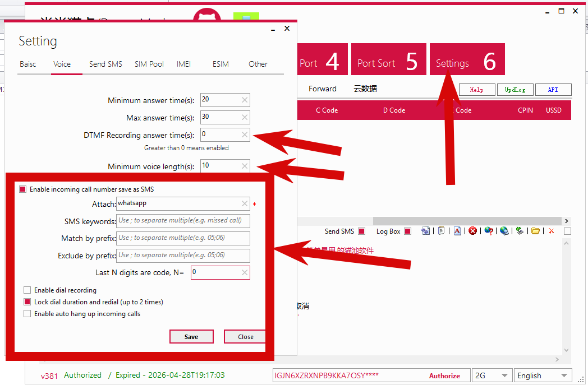Click Close button in Setting dialog

click(245, 337)
